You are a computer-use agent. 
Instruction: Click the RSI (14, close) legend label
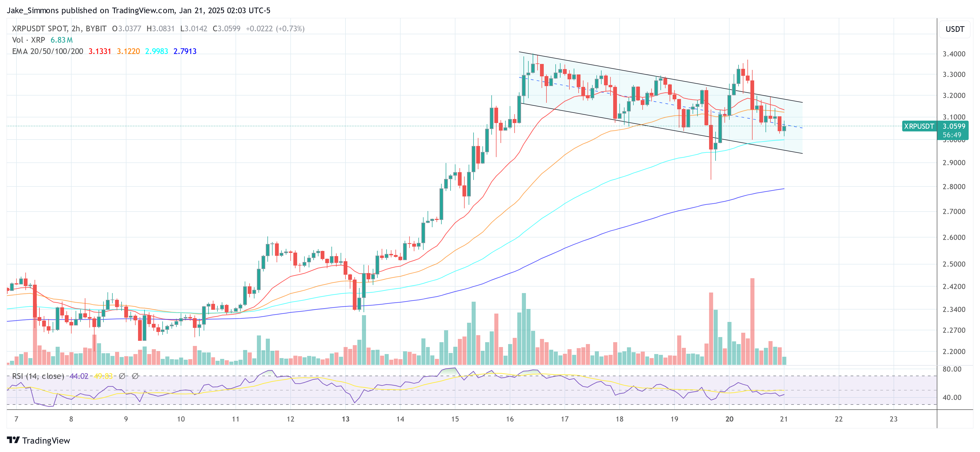click(x=38, y=376)
